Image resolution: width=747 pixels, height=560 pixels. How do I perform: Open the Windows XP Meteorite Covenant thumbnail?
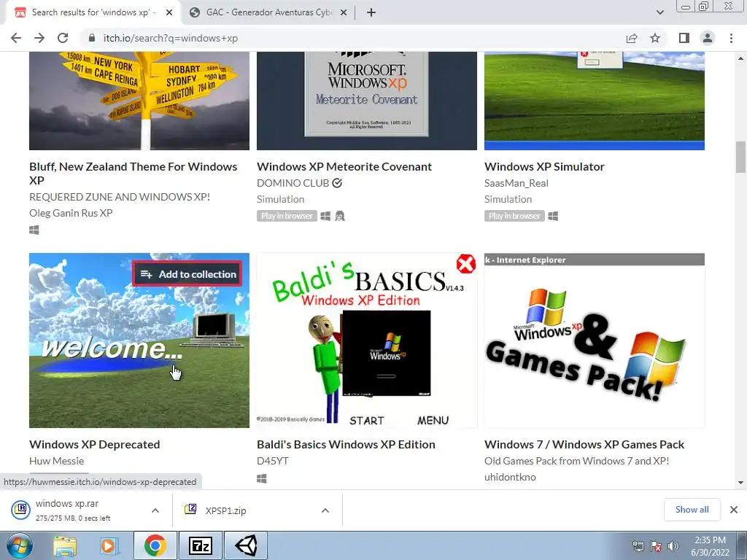click(x=367, y=101)
